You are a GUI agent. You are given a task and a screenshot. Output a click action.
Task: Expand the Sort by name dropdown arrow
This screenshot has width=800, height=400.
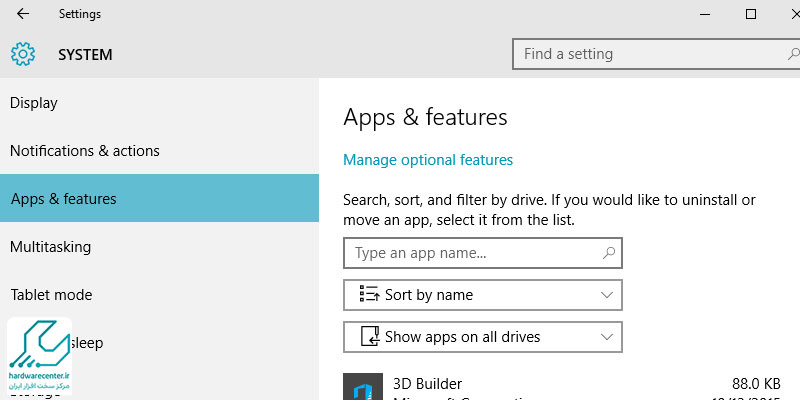coord(607,295)
